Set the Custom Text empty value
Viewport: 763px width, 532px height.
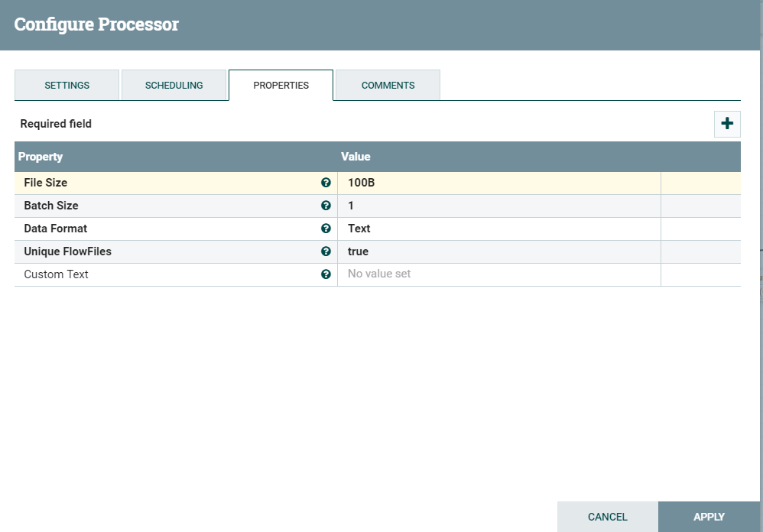point(499,274)
